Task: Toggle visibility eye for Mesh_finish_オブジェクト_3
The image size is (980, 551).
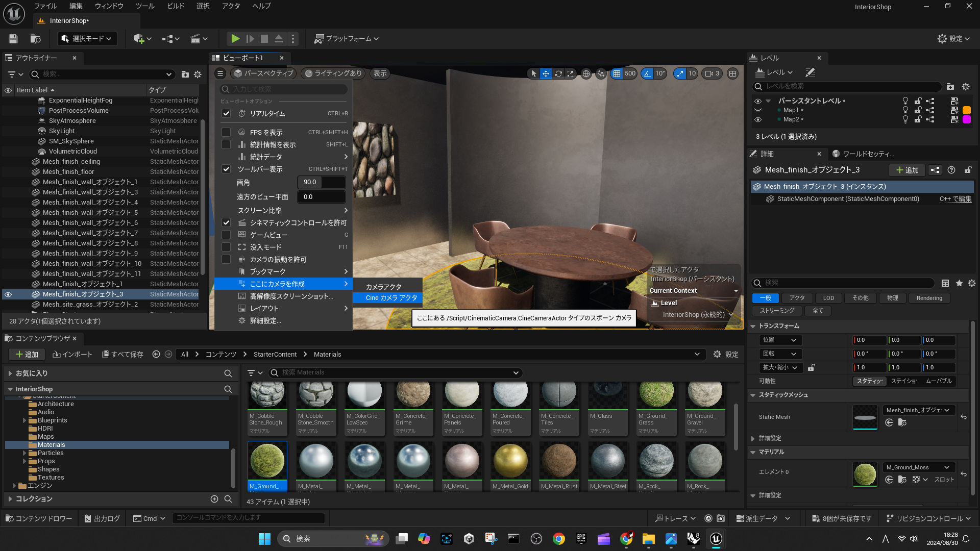Action: (x=8, y=294)
